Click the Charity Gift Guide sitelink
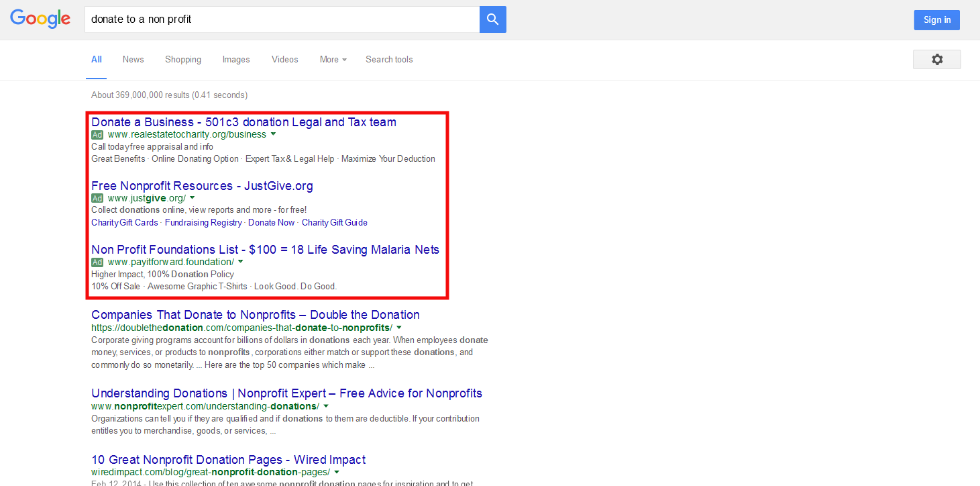The width and height of the screenshot is (980, 486). (335, 222)
